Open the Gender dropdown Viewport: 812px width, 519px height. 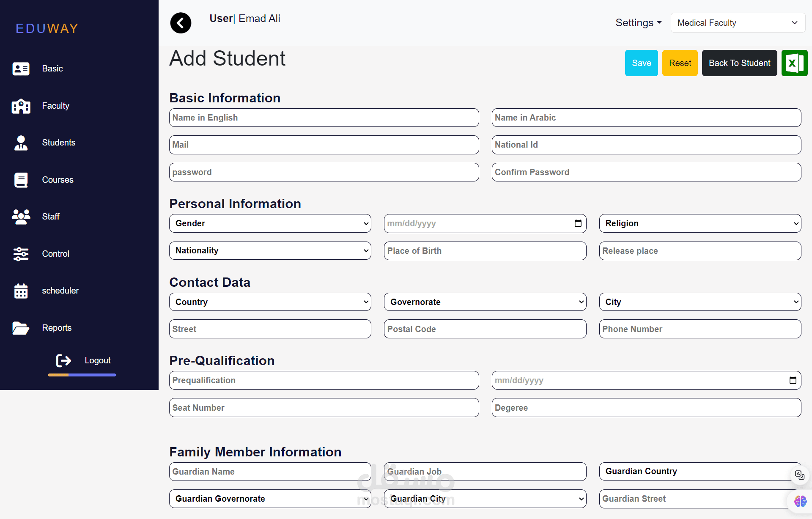[270, 223]
